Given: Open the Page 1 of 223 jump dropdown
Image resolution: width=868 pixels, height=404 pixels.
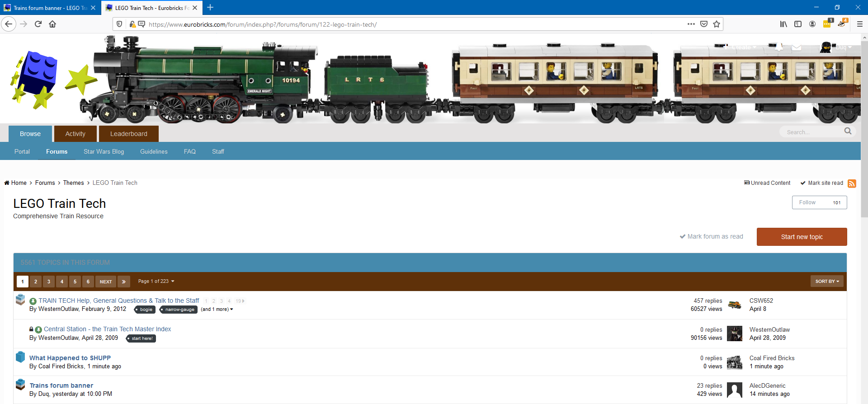Looking at the screenshot, I should [x=156, y=281].
